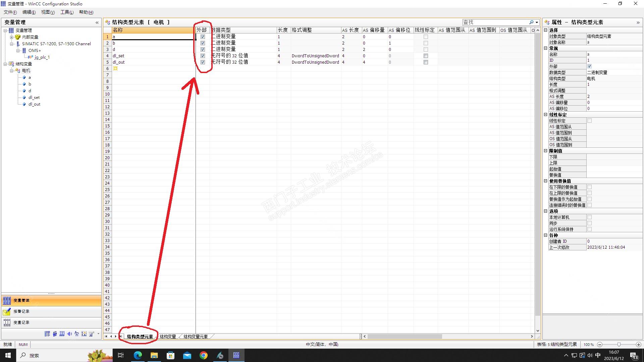
Task: Open the 报警记录 alarm logging editor
Action: point(21,311)
